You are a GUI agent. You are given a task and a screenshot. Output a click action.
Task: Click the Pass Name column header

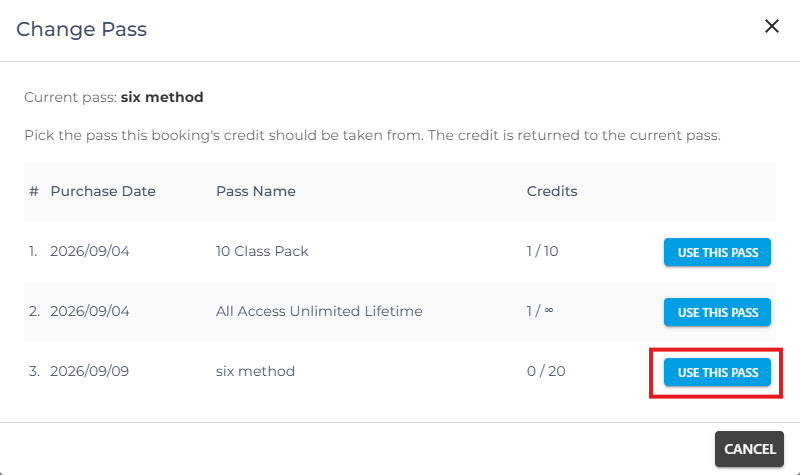tap(256, 191)
